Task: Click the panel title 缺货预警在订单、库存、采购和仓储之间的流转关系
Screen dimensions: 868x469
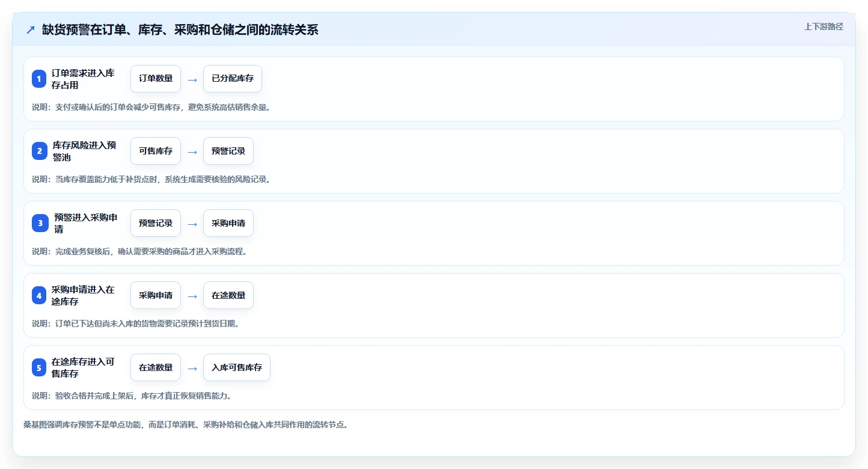Action: tap(180, 30)
